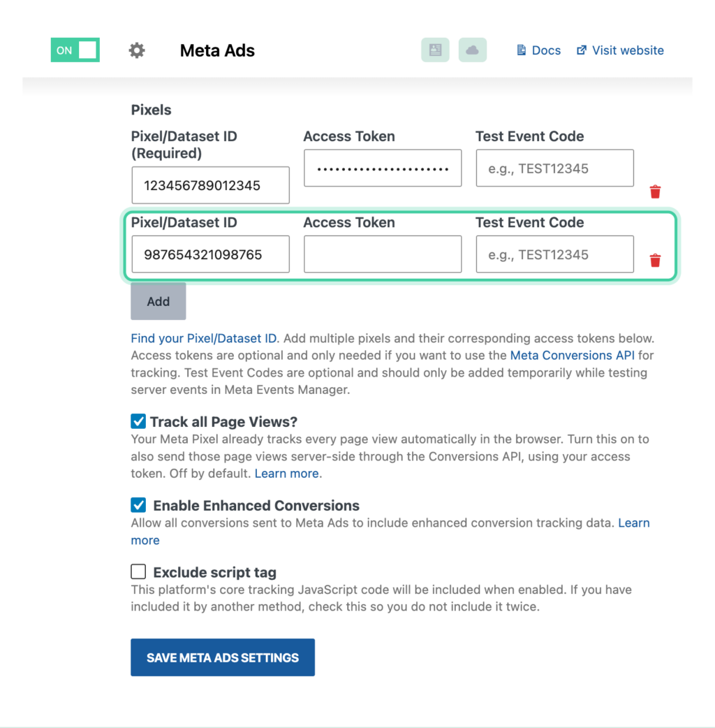Screen dimensions: 715x728
Task: Delete the first pixel row with trash icon
Action: click(655, 191)
